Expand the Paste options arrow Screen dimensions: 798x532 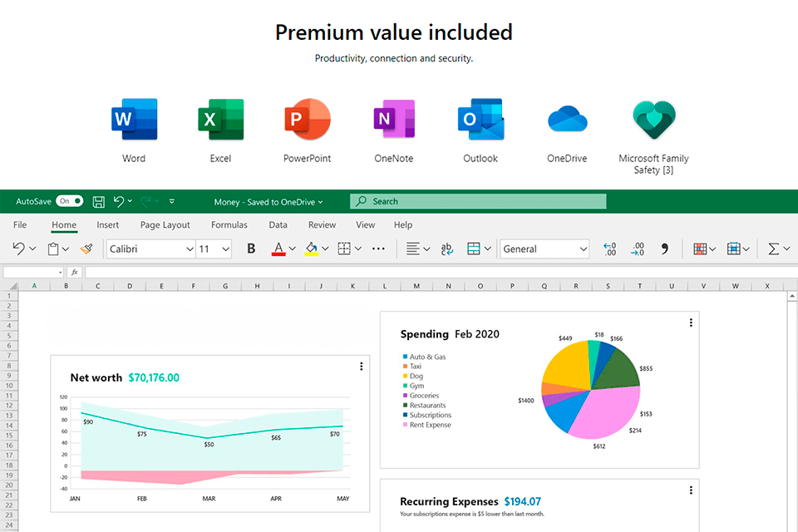pyautogui.click(x=65, y=249)
